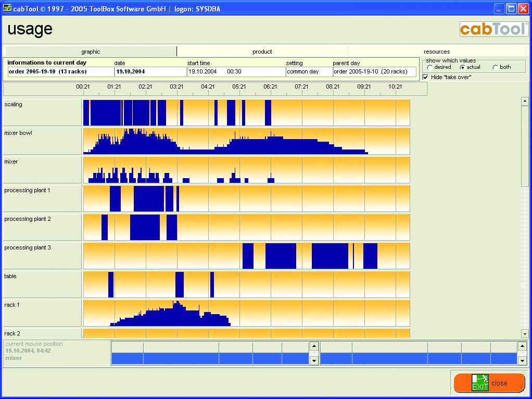Click the cabTool logo at top right
532x399 pixels.
pos(493,29)
